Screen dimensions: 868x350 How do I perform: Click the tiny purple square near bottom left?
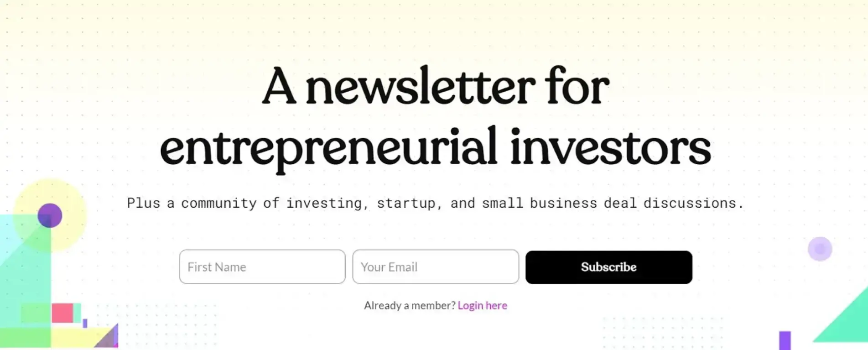85,323
